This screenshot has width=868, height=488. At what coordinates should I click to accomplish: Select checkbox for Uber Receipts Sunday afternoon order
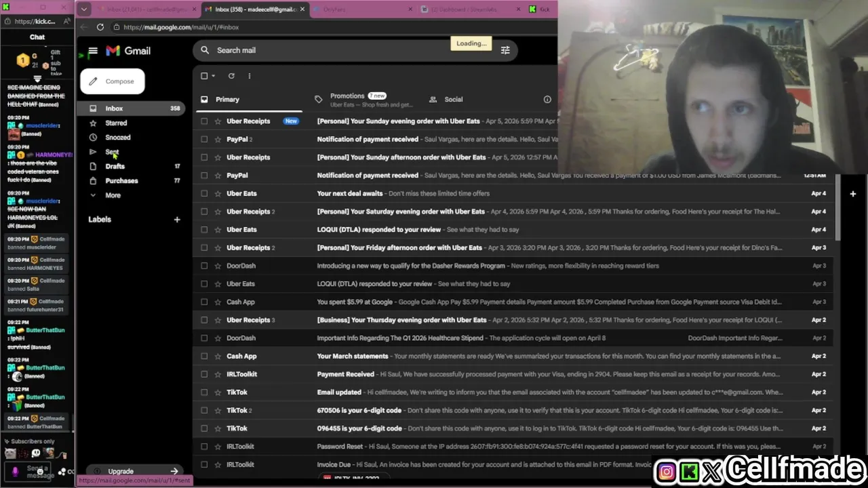[x=204, y=157]
